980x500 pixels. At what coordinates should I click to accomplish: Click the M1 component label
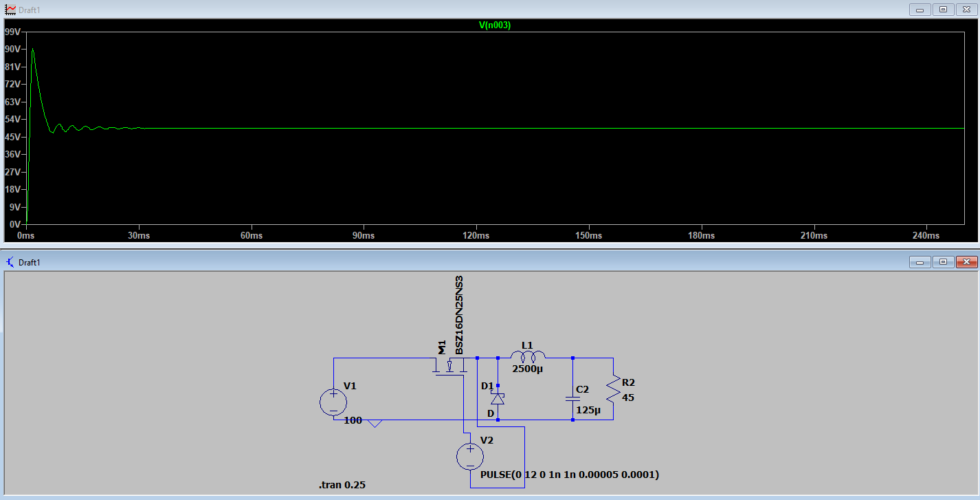[x=442, y=346]
